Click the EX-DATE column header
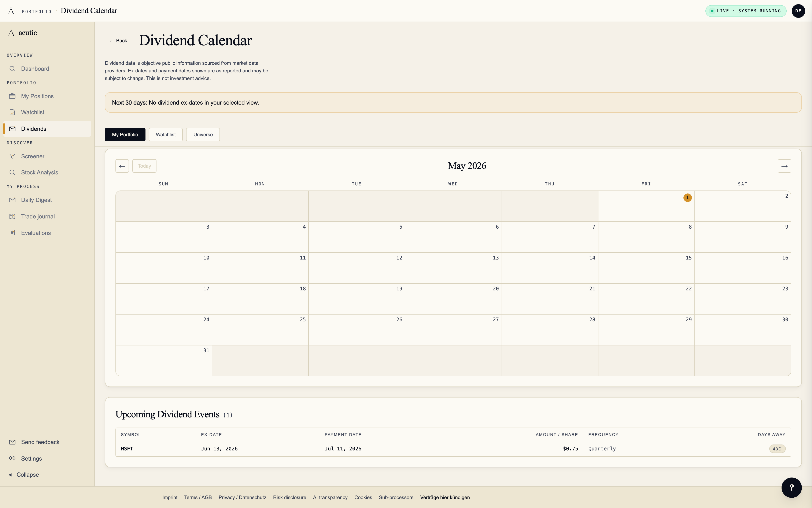Viewport: 812px width, 508px height. click(x=211, y=434)
